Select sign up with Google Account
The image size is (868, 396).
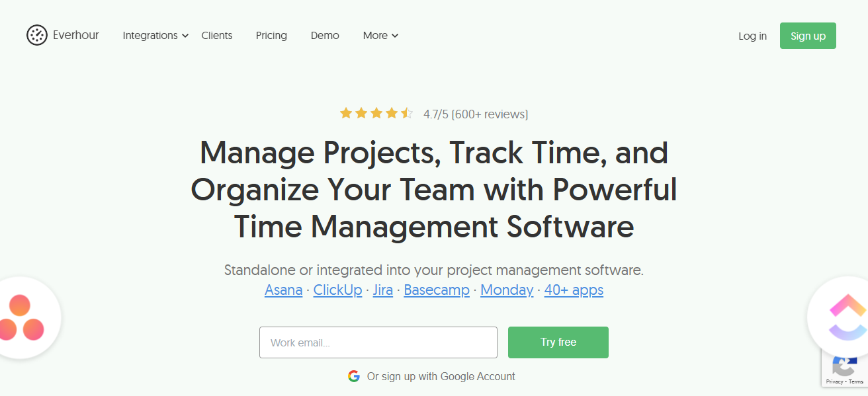(x=431, y=376)
